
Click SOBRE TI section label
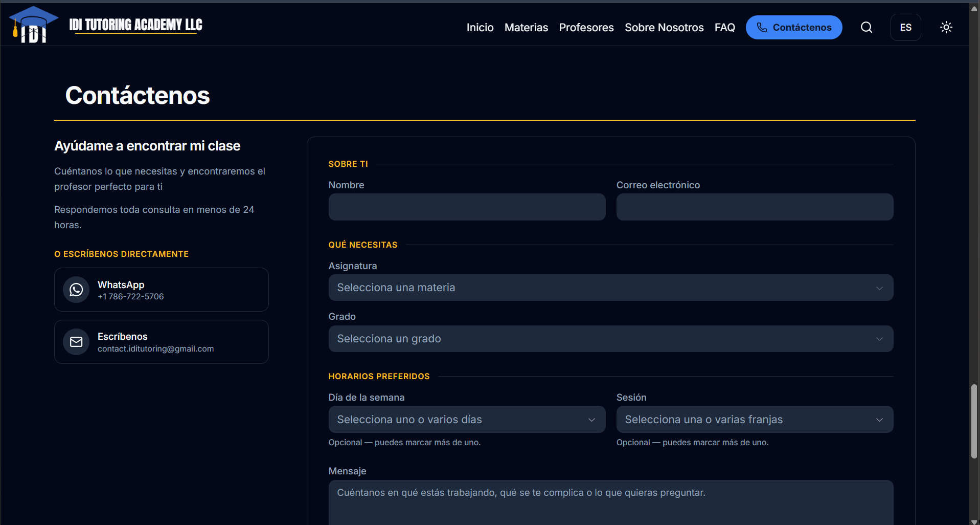(x=348, y=164)
